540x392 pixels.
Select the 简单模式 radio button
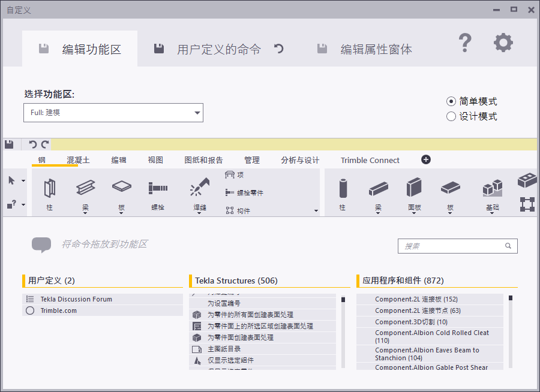coord(451,101)
